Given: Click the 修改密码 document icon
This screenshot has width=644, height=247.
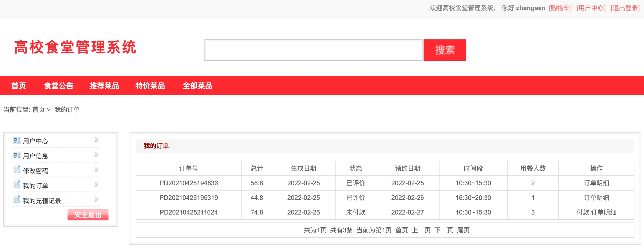Looking at the screenshot, I should point(16,170).
